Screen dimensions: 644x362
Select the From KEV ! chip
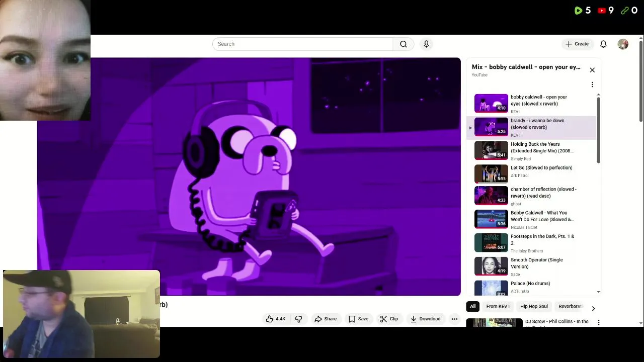pos(498,306)
